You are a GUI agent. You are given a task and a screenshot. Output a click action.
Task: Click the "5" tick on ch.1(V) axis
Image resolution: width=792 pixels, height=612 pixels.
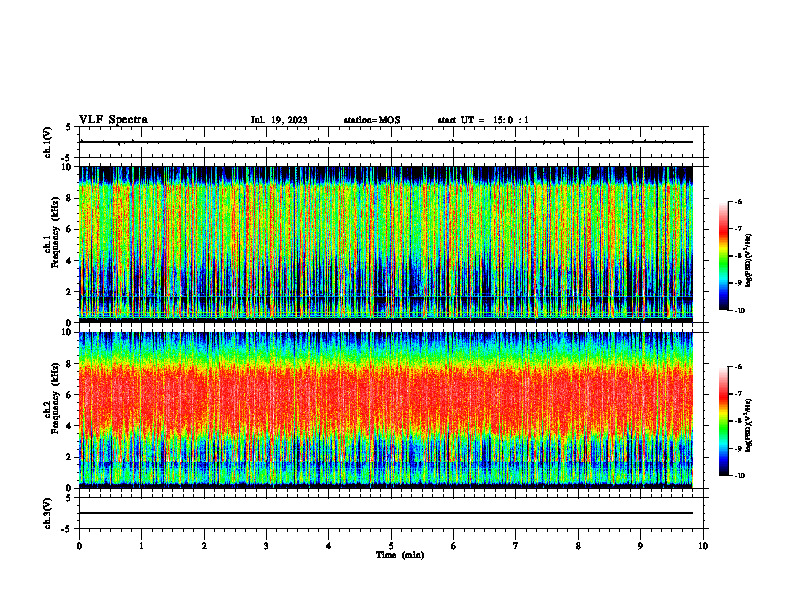point(68,127)
